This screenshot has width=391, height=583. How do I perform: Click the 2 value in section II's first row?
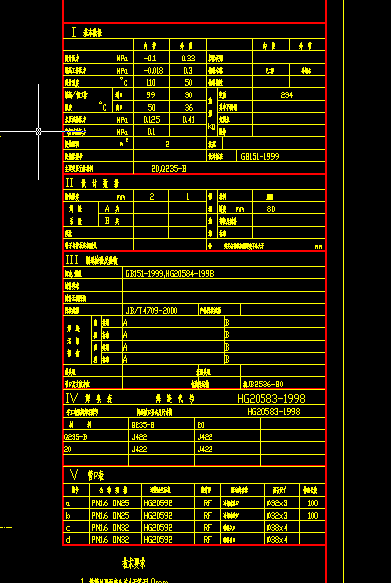(152, 197)
